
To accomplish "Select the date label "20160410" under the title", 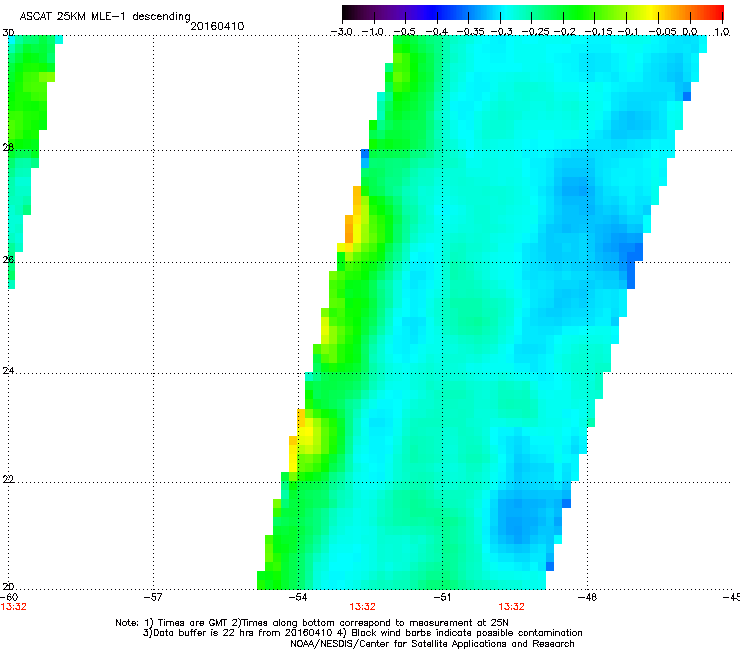I will pos(217,26).
